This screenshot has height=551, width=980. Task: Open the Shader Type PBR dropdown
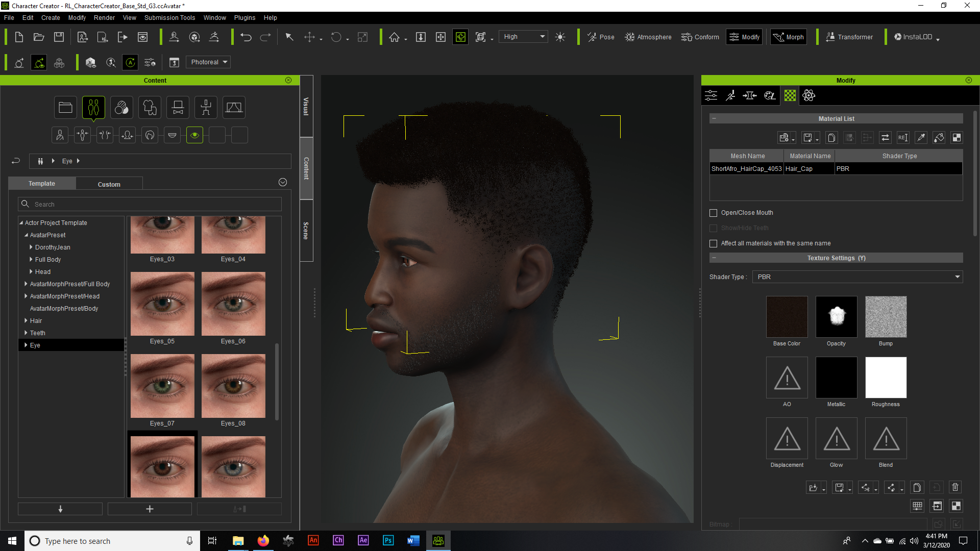tap(857, 277)
